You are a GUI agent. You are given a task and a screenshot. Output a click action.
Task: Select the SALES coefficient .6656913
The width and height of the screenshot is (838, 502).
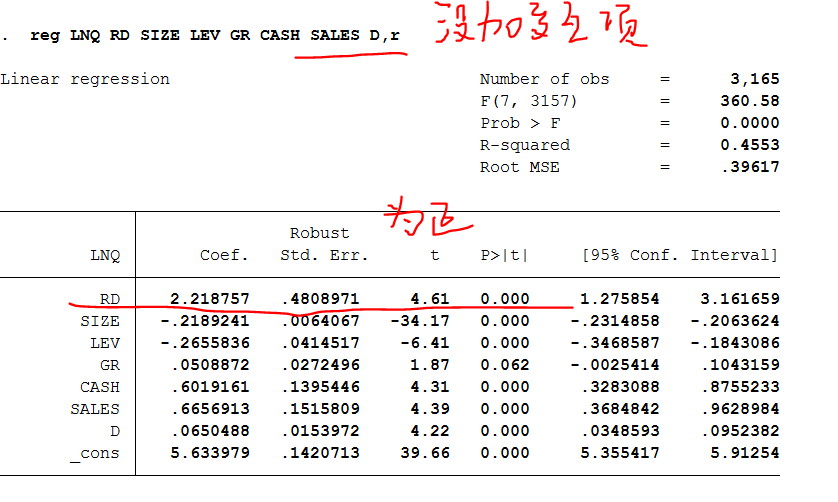coord(211,409)
